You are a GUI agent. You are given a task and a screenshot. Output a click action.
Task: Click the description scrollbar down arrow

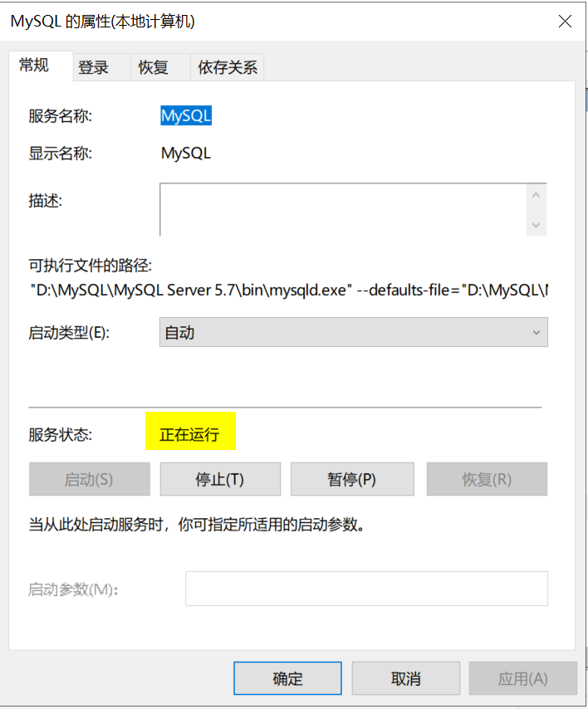click(x=536, y=225)
